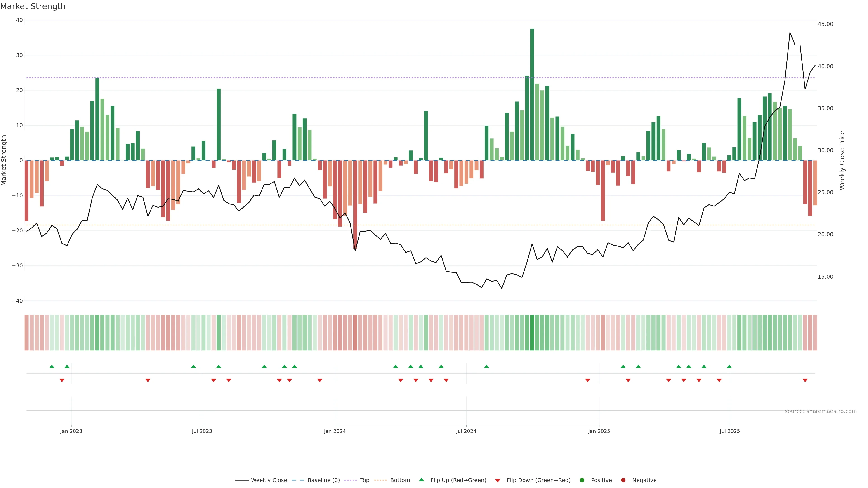This screenshot has width=868, height=488.
Task: Click the Jan 2024 axis label
Action: click(x=335, y=431)
